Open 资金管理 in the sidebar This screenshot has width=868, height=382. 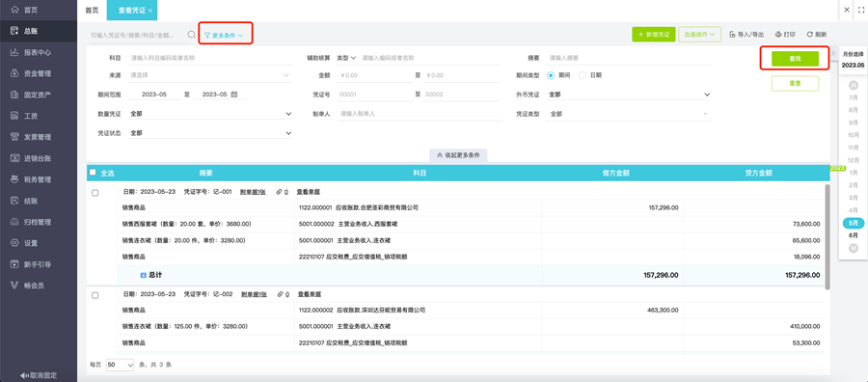pyautogui.click(x=39, y=73)
